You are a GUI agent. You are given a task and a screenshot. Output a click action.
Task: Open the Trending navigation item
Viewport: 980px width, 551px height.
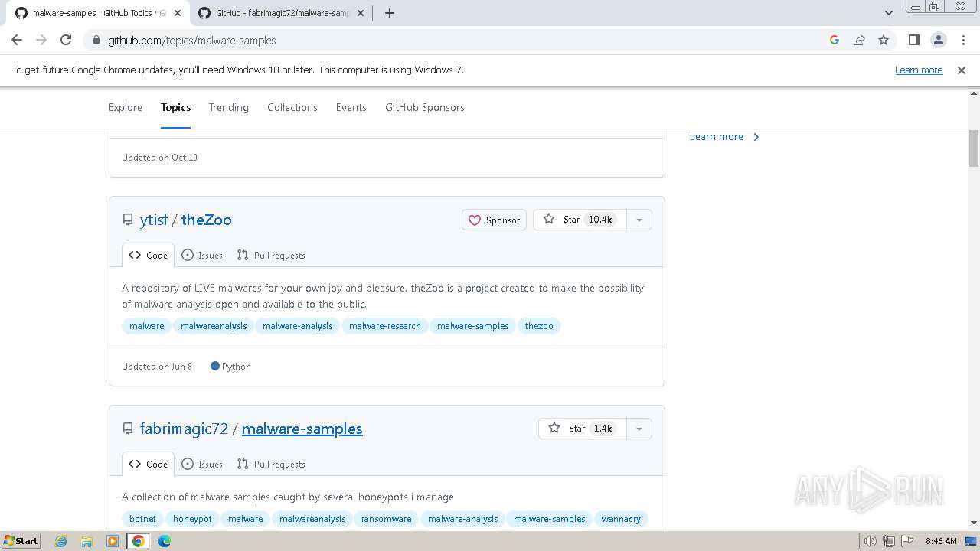click(x=229, y=107)
